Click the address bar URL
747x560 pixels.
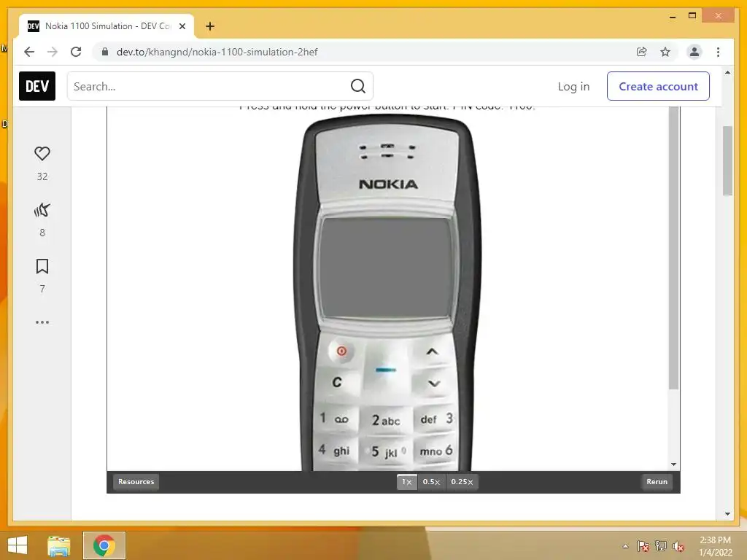(x=217, y=52)
